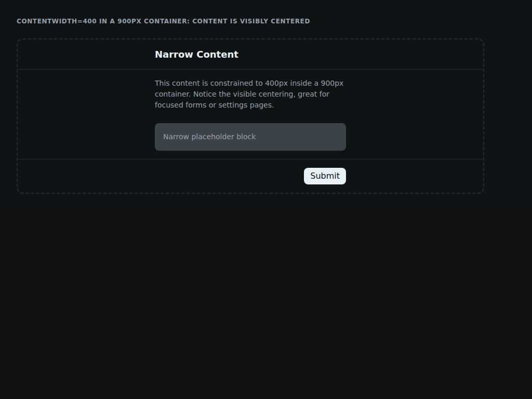Screen dimensions: 532x399
Task: Click the CONTENTWIDTH=400 caption text
Action: [163, 21]
